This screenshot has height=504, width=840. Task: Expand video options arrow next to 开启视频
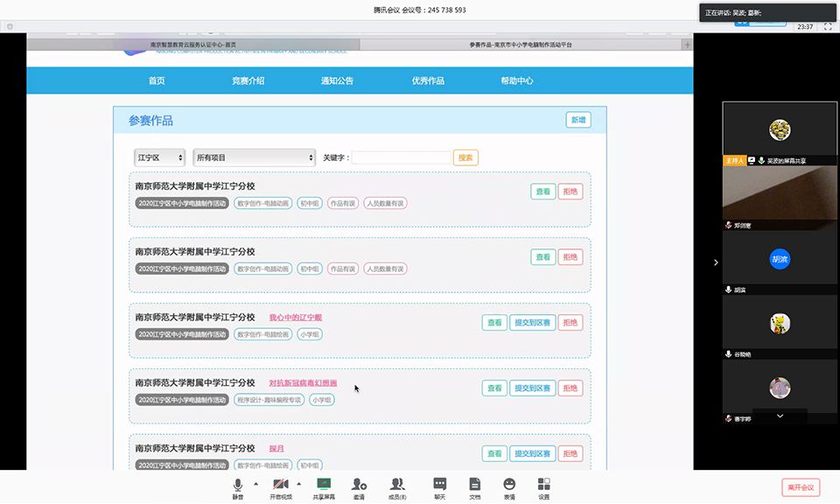click(x=299, y=484)
